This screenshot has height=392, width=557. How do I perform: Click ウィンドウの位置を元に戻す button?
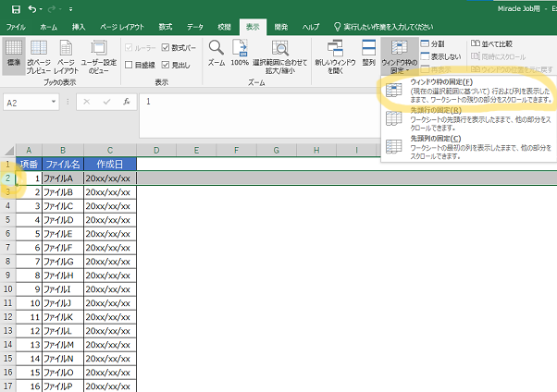pos(512,69)
